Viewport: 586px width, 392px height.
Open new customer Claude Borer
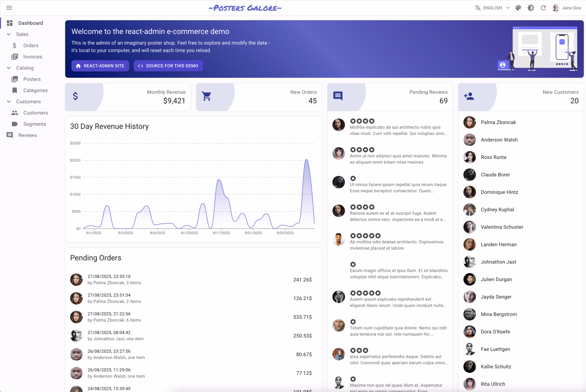[495, 175]
